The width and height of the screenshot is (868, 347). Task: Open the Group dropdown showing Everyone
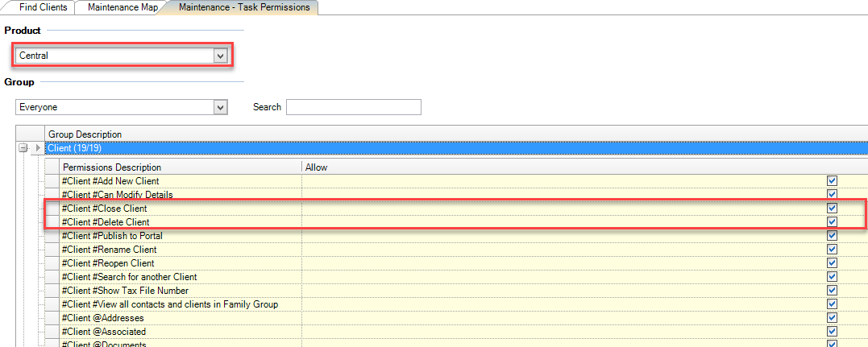tap(219, 107)
